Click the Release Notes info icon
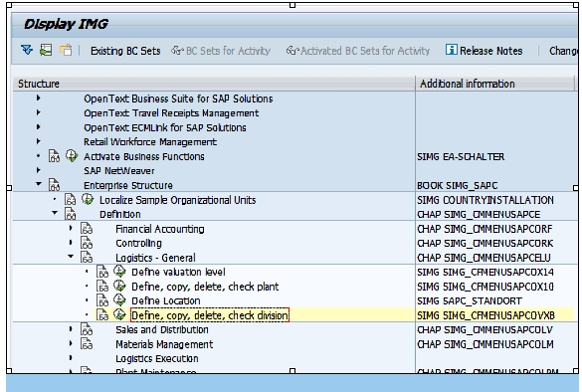 pyautogui.click(x=452, y=50)
